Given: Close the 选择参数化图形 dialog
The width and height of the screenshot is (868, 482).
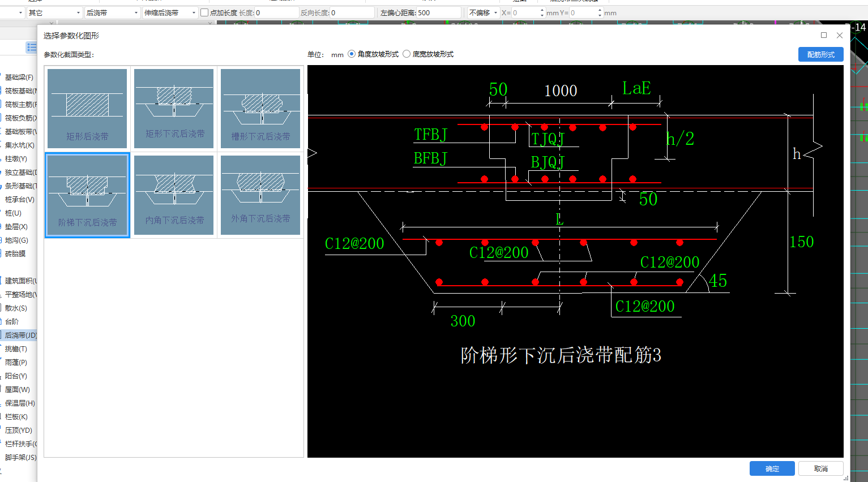Looking at the screenshot, I should [x=840, y=35].
